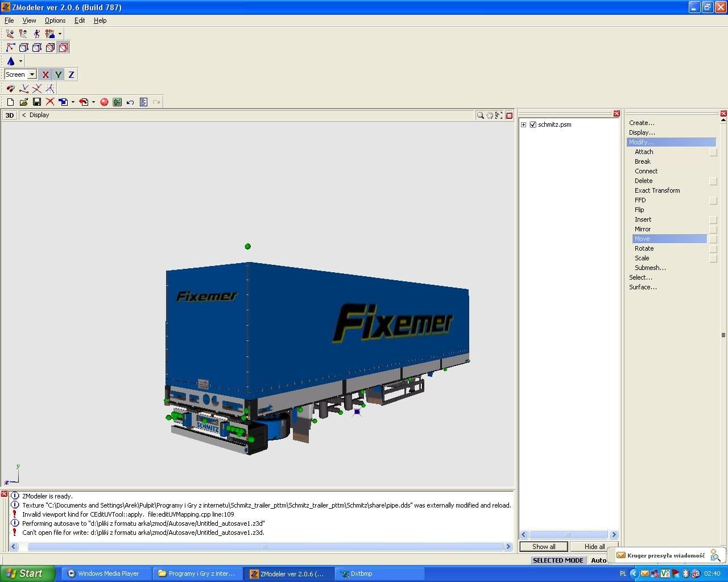This screenshot has width=728, height=582.
Task: Click the blue cone primitive icon
Action: [11, 61]
